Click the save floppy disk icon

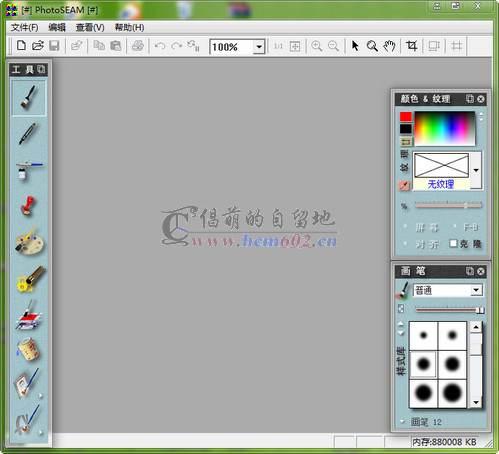(x=54, y=45)
